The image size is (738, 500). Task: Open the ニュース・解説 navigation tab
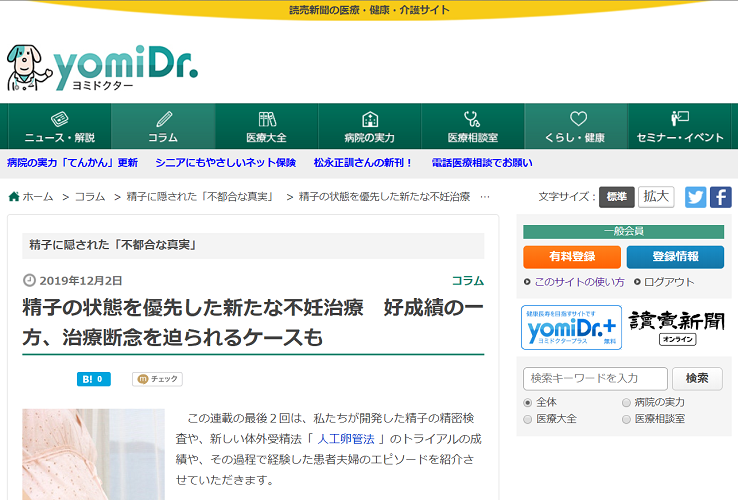click(60, 127)
